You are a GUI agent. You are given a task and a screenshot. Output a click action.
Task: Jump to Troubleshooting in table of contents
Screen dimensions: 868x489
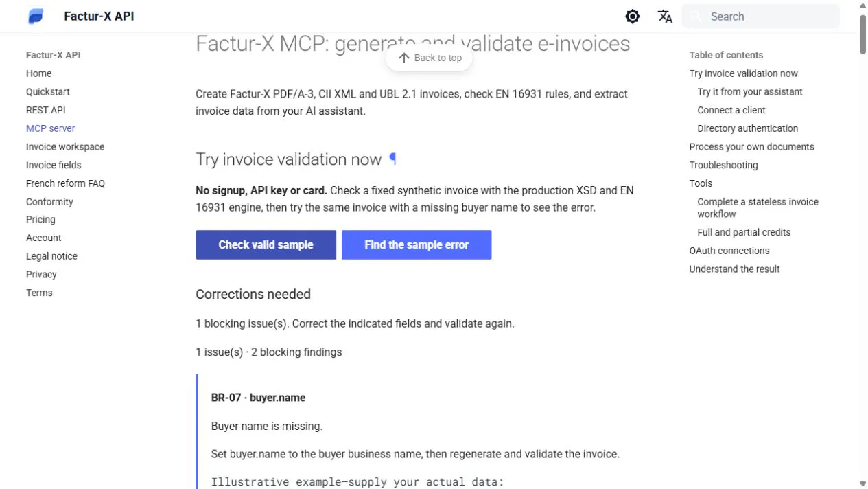coord(723,165)
